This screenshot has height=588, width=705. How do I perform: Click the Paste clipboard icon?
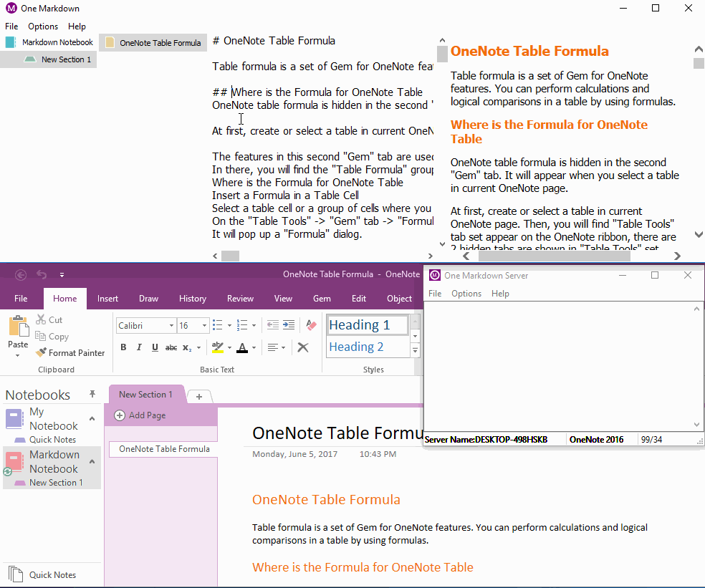click(x=18, y=328)
